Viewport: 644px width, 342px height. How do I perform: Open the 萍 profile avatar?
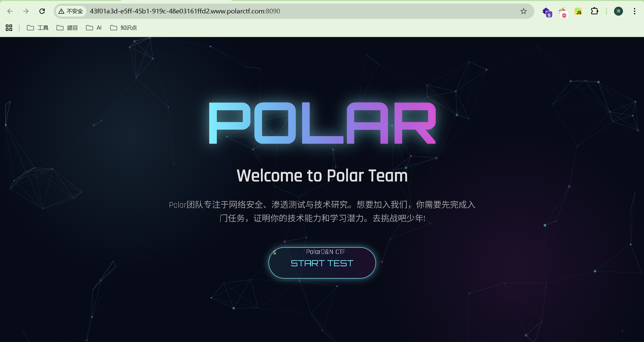[618, 11]
